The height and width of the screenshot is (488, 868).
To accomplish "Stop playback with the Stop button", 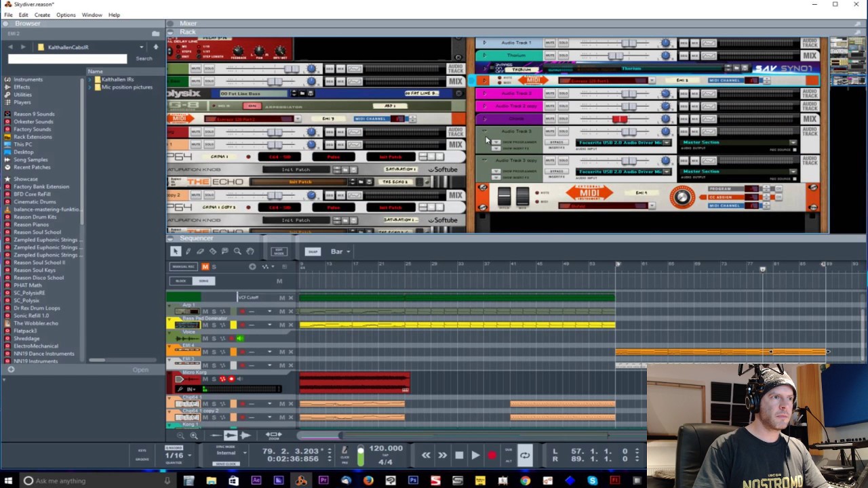I will click(459, 455).
